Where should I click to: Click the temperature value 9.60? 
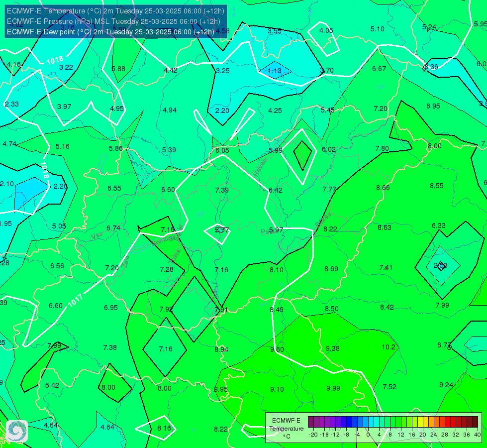pyautogui.click(x=277, y=350)
